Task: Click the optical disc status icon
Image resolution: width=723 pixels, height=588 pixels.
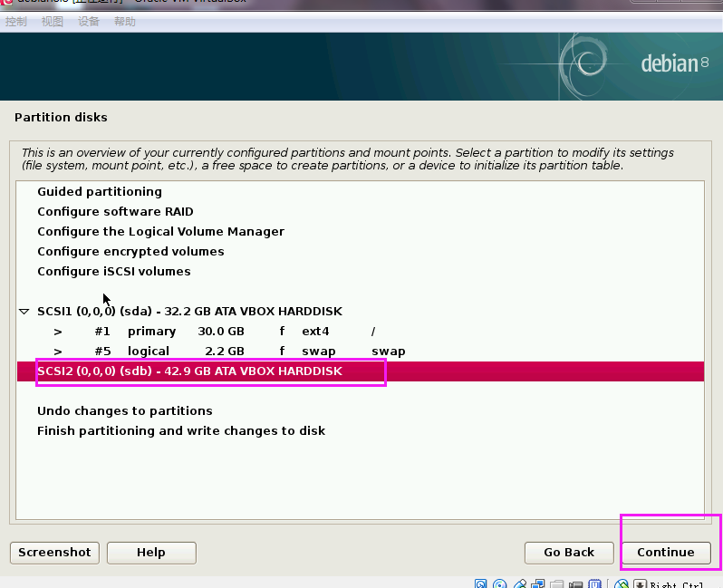Action: [501, 584]
